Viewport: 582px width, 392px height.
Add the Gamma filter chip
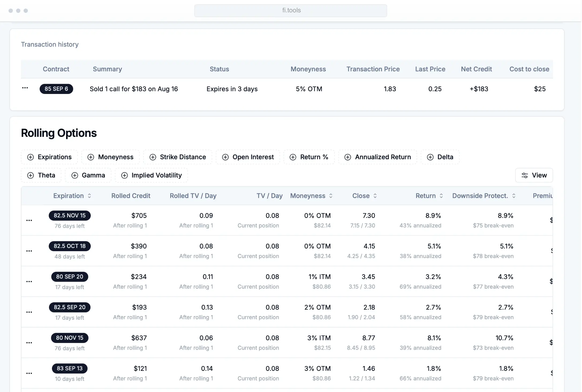88,175
